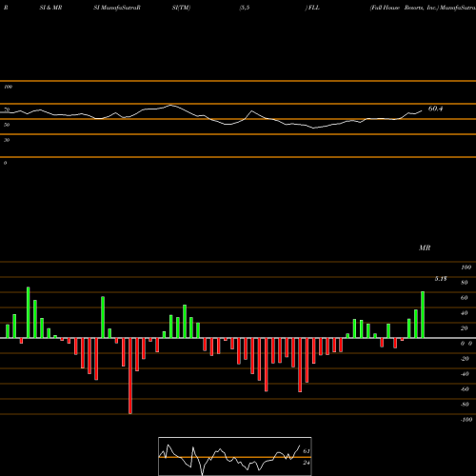Click the -80 label on MR axis
The width and height of the screenshot is (476, 476).
click(x=465, y=405)
